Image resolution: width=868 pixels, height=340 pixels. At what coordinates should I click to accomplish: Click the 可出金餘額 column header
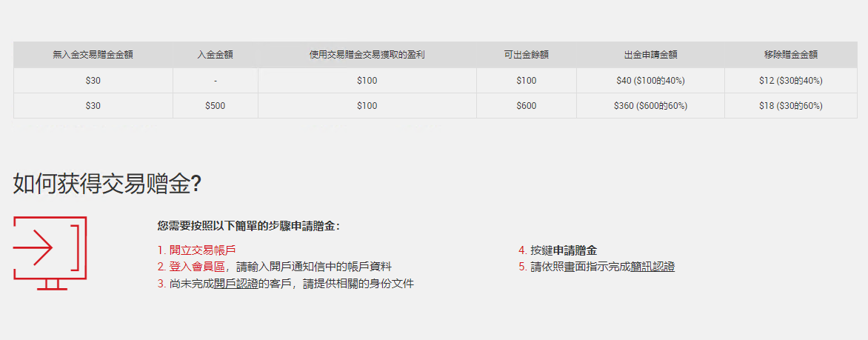[527, 55]
